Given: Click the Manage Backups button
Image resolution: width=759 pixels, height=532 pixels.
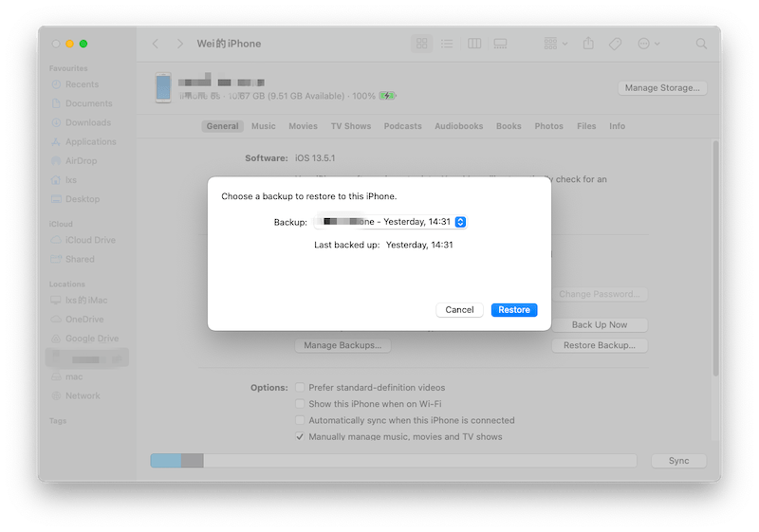Looking at the screenshot, I should 342,345.
